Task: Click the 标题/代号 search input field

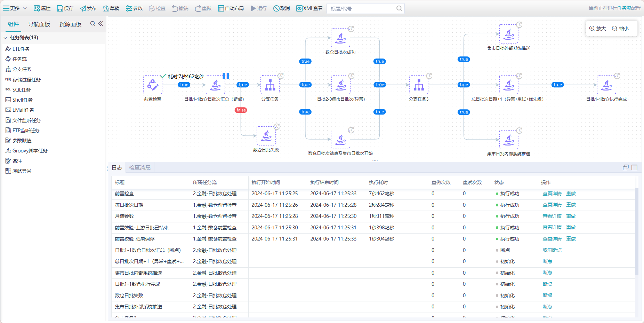Action: click(x=362, y=9)
